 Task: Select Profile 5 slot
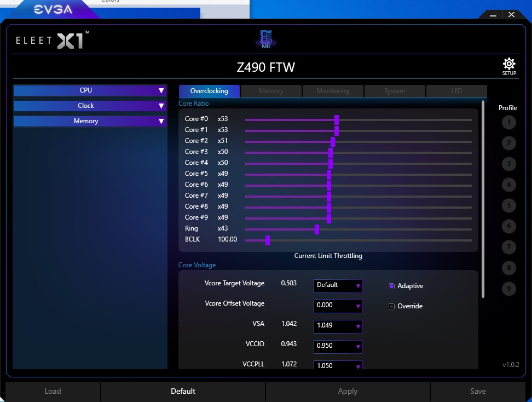[508, 205]
